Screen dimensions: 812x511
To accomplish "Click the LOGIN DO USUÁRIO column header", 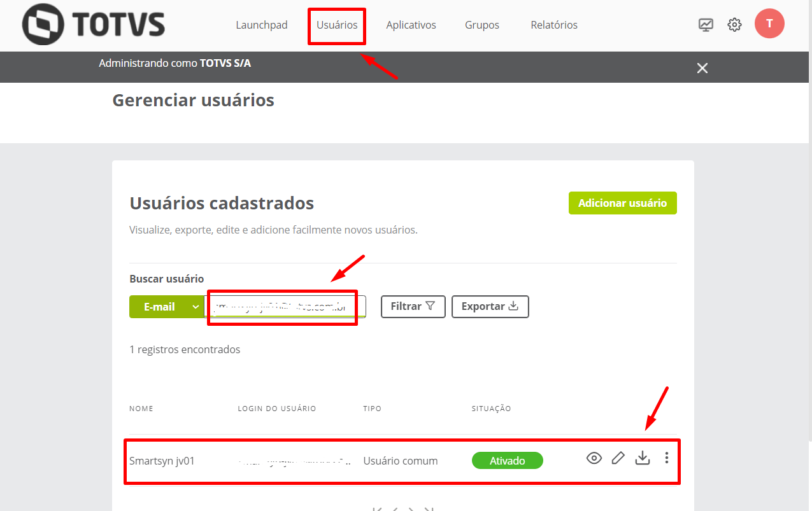I will [x=277, y=409].
